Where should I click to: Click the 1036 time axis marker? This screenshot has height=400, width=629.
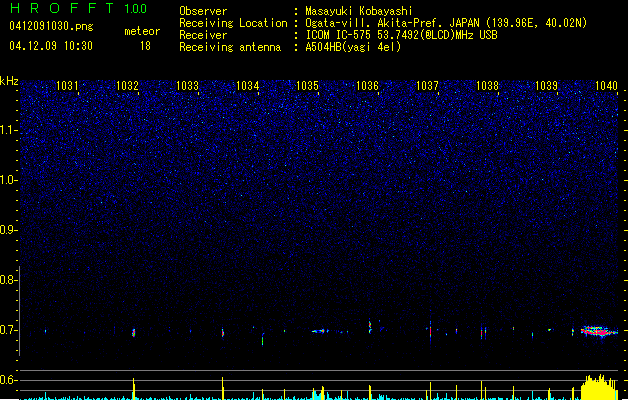[x=367, y=85]
